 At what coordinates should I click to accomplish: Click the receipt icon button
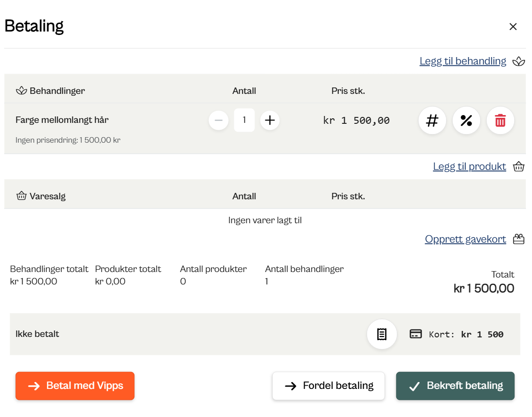[382, 334]
